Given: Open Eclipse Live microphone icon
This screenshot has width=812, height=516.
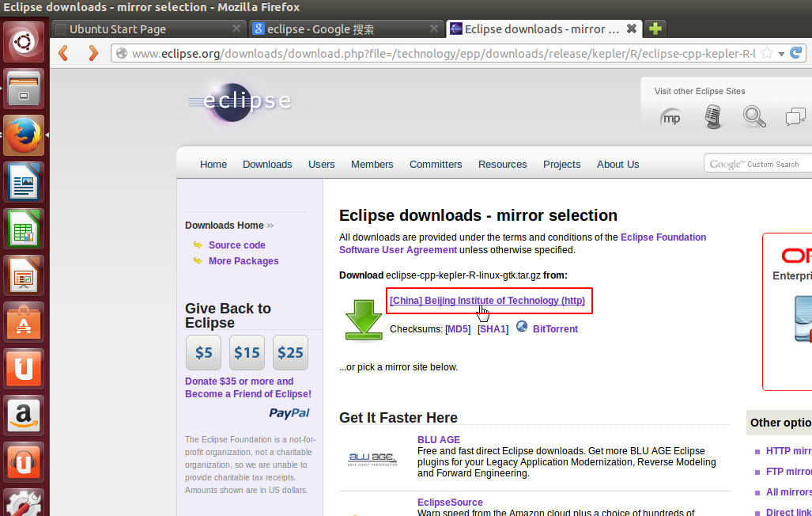Looking at the screenshot, I should point(713,116).
